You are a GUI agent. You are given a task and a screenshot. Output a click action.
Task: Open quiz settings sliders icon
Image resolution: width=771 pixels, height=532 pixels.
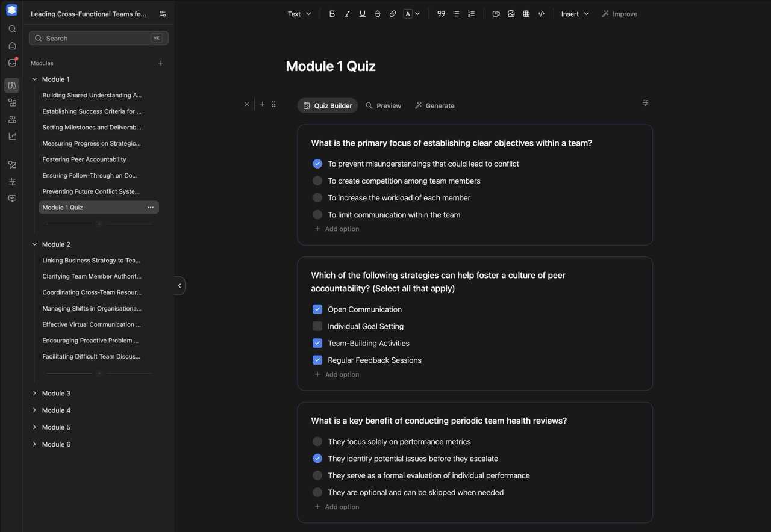[645, 103]
